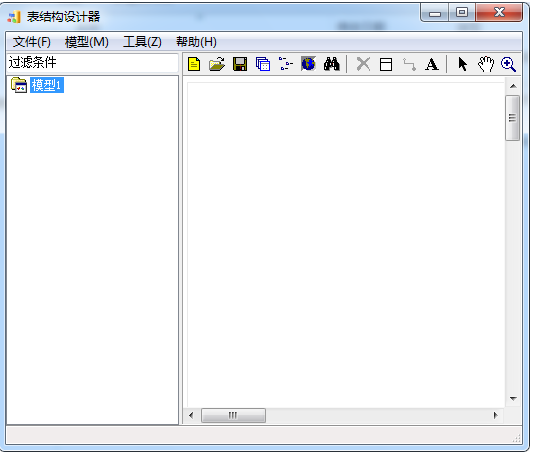Save the model using floppy disk icon
This screenshot has height=452, width=534.
240,64
